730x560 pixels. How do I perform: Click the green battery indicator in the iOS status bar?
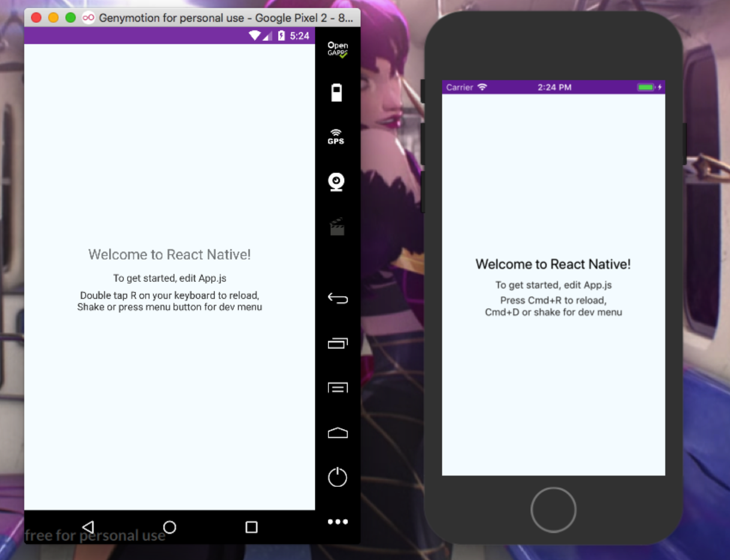(647, 87)
